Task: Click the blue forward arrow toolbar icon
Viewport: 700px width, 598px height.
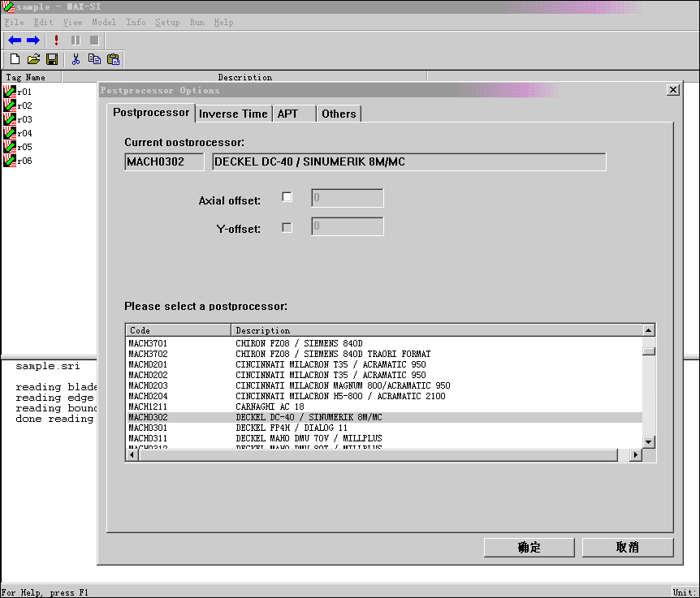Action: click(33, 41)
